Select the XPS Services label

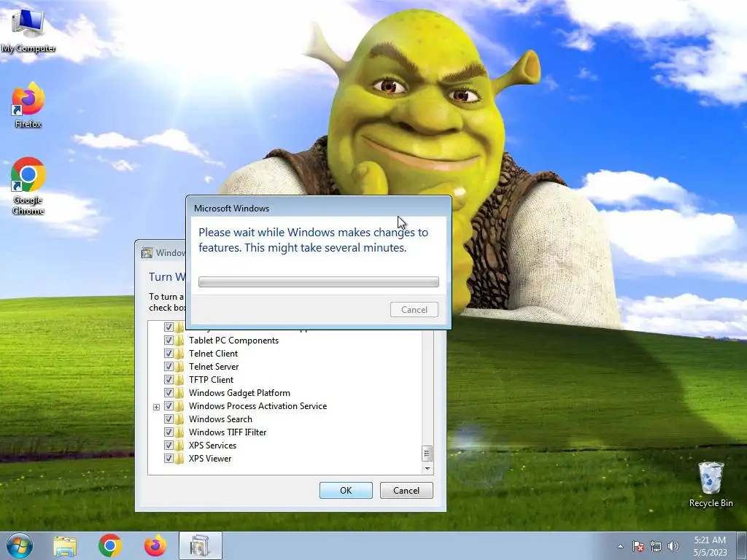[212, 446]
